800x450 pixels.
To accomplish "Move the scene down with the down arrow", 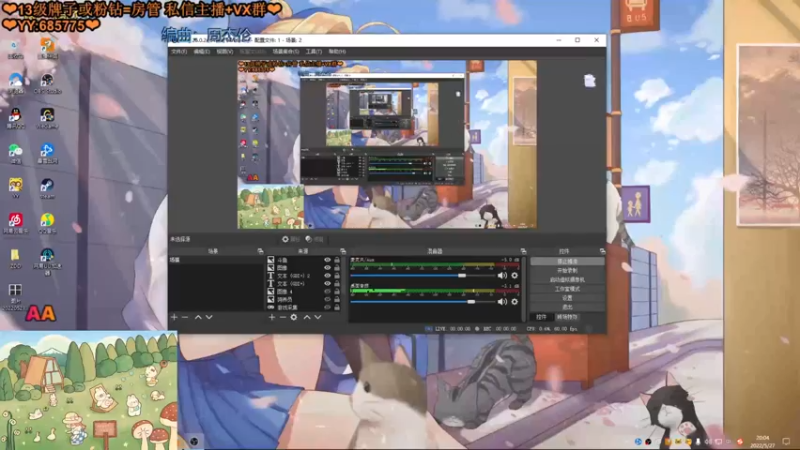I will pyautogui.click(x=209, y=317).
